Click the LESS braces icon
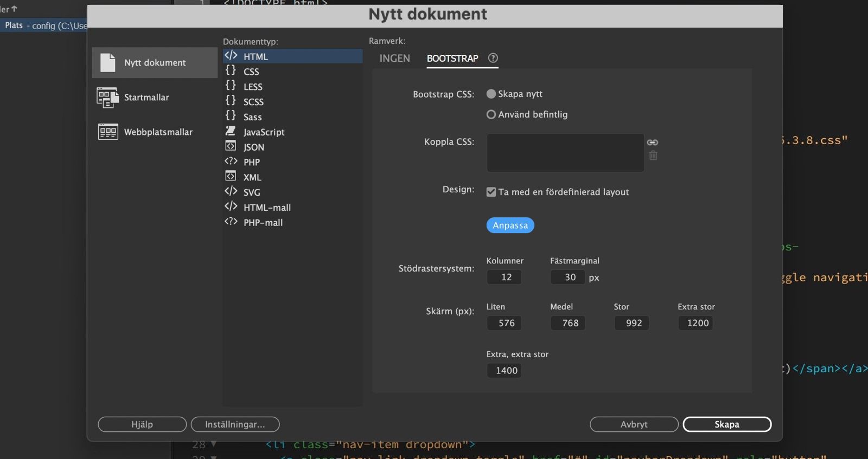 pyautogui.click(x=231, y=86)
